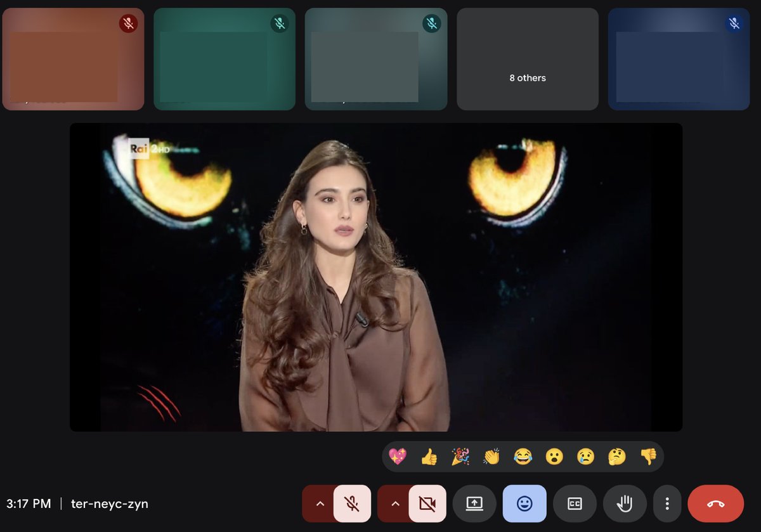This screenshot has width=761, height=532.
Task: Turn on the camera
Action: click(x=427, y=503)
